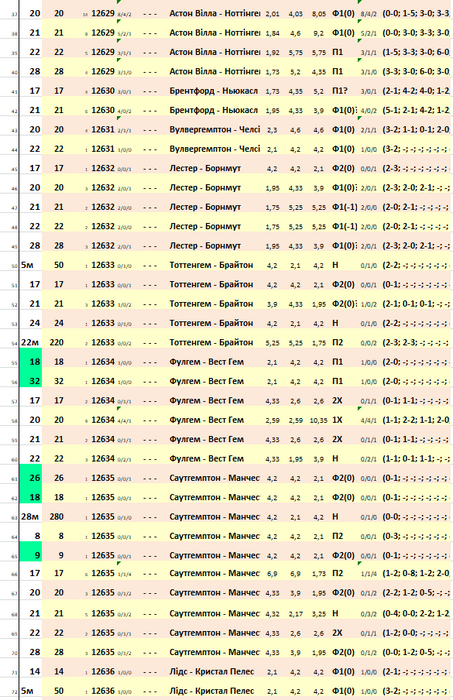Click the row 50 header

(x=14, y=267)
